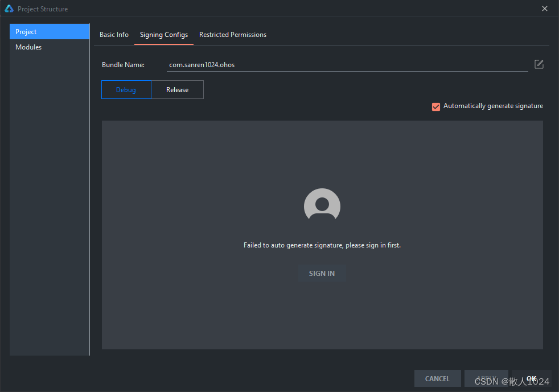Screen dimensions: 559x392
Task: Switch to the Basic Info tab
Action: [x=114, y=35]
